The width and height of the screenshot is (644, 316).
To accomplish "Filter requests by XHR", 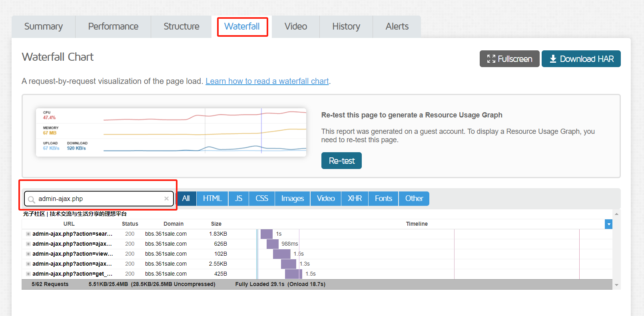I will point(355,199).
